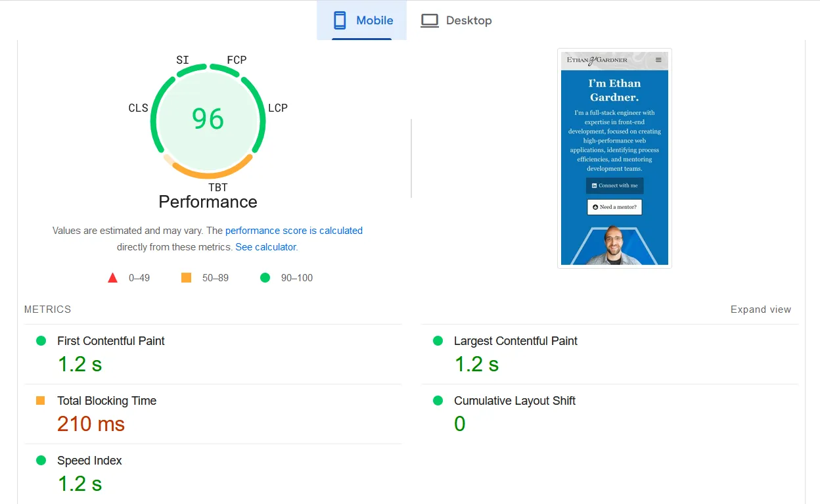
Task: Click the circular Performance gauge showing 96
Action: (208, 120)
